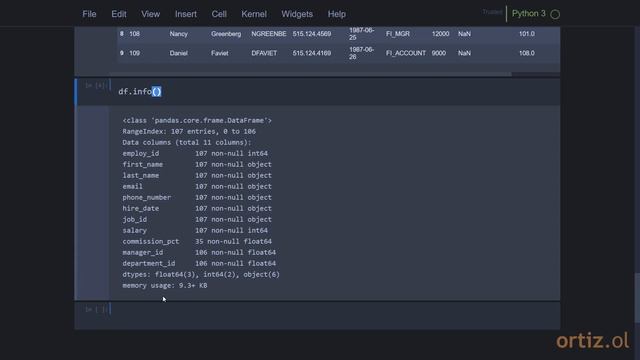Click phone number 515.124.4569
The height and width of the screenshot is (360, 640).
coord(311,34)
